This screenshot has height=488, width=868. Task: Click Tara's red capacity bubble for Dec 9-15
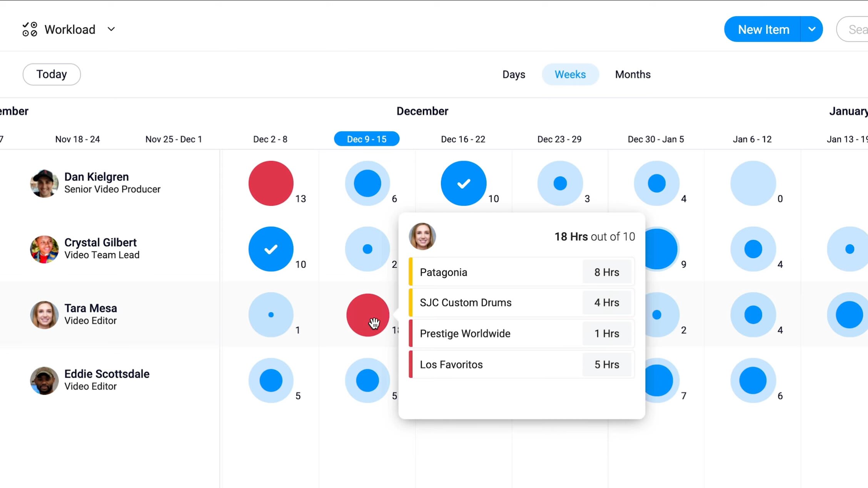tap(367, 315)
